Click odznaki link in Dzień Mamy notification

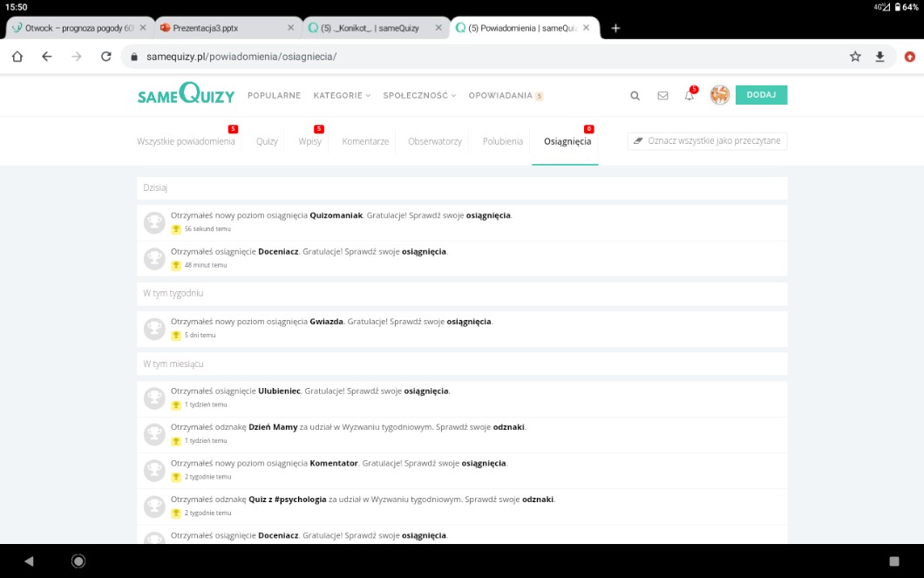(508, 427)
